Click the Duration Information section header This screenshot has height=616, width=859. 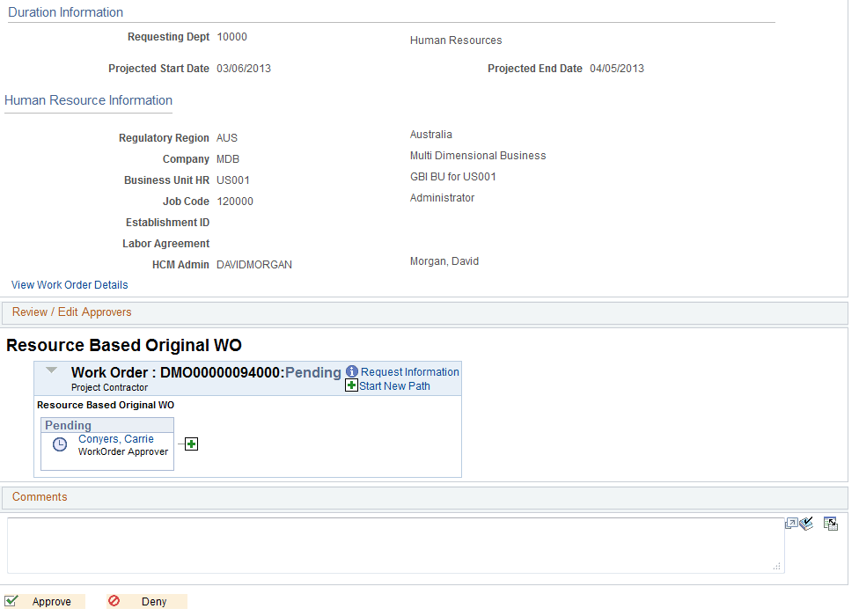tap(64, 11)
